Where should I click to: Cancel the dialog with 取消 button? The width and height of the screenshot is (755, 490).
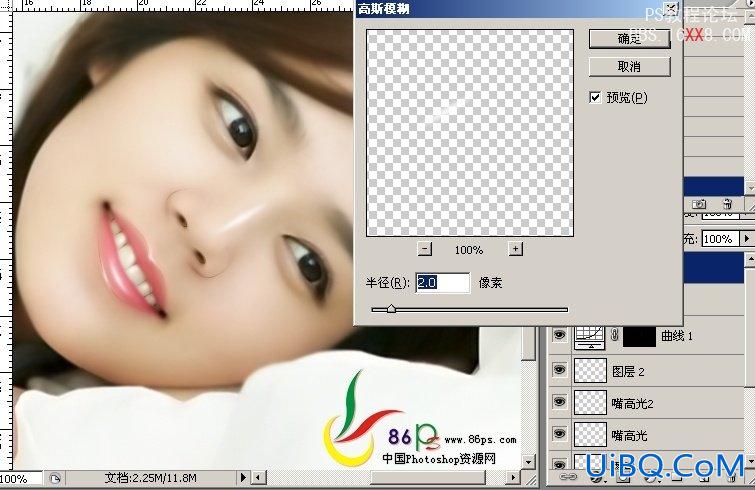tap(629, 66)
